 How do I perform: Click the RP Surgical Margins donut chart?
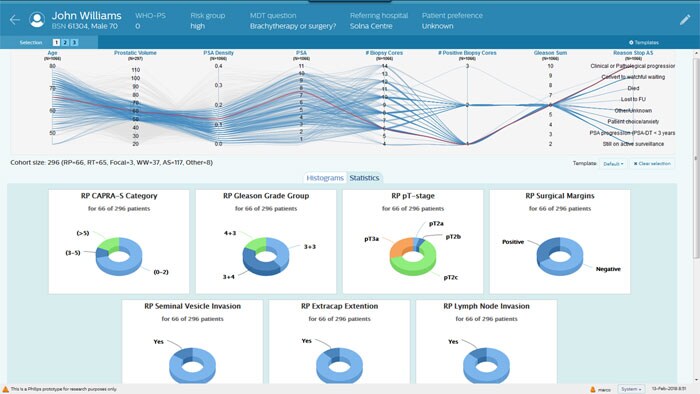tap(560, 257)
